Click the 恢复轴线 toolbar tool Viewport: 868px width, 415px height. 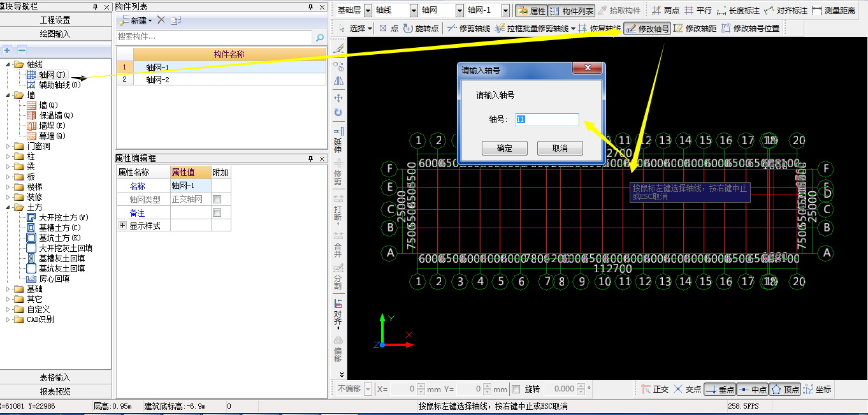(x=599, y=28)
